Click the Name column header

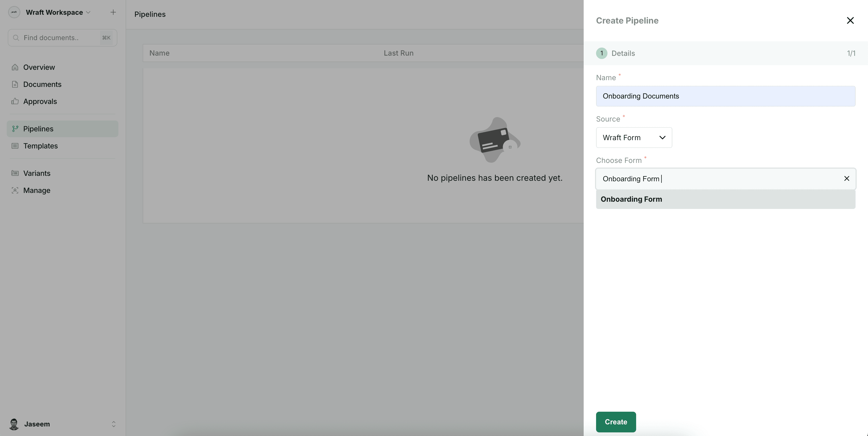point(159,53)
